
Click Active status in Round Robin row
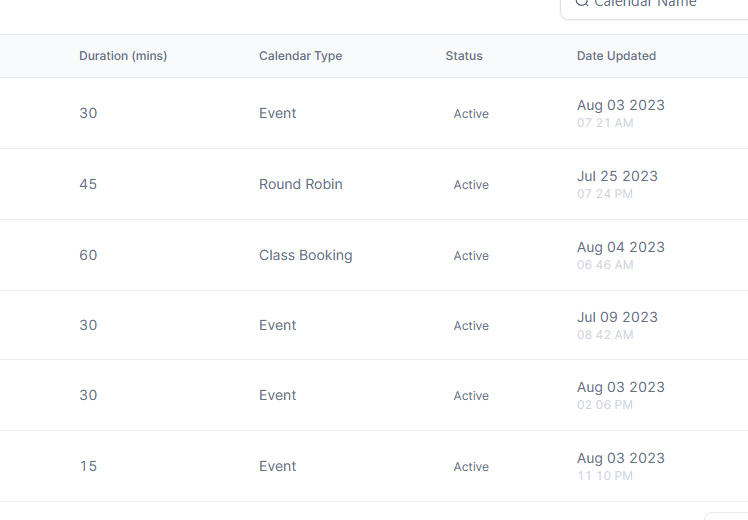pyautogui.click(x=471, y=185)
